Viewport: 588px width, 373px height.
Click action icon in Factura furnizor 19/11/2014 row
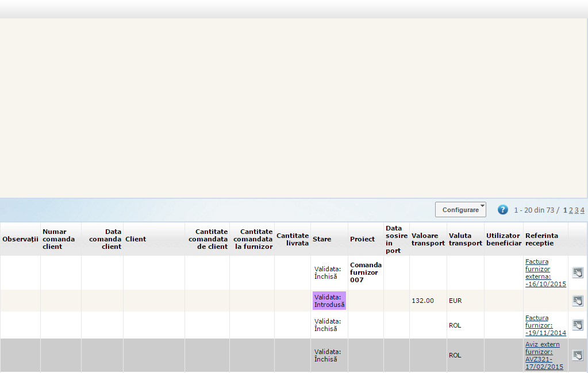point(578,325)
